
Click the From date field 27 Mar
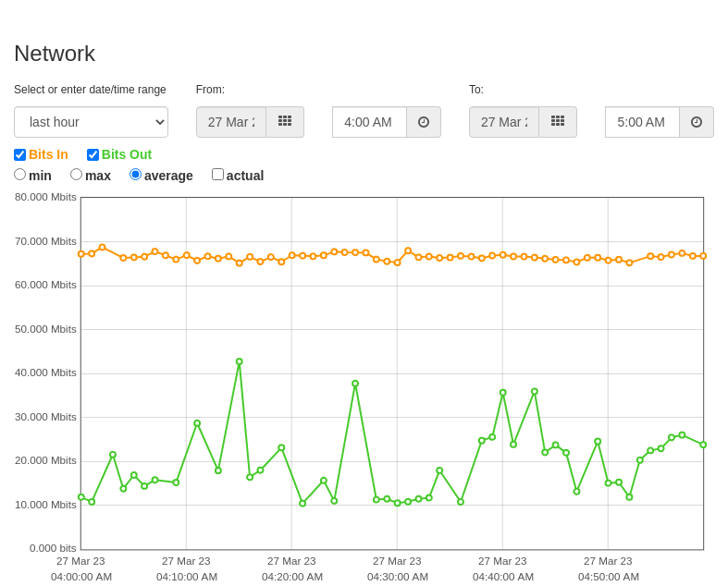pyautogui.click(x=231, y=122)
